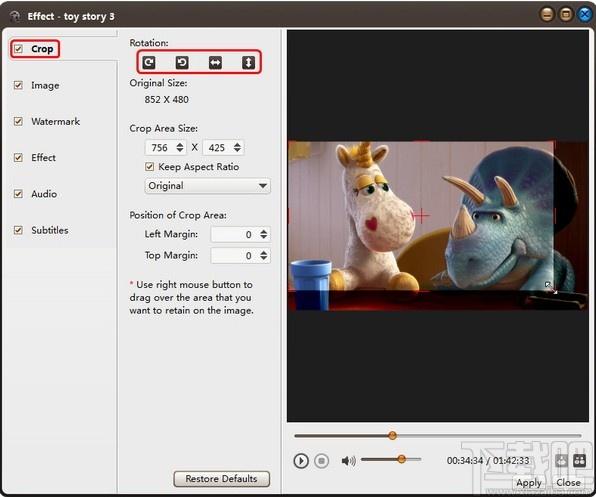Uncheck the Image checkbox

(x=18, y=85)
